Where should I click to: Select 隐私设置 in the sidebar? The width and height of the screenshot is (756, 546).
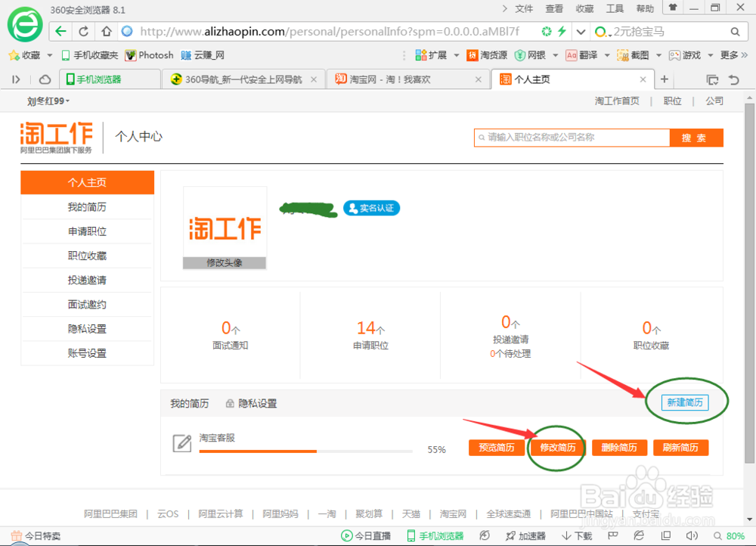tap(87, 329)
